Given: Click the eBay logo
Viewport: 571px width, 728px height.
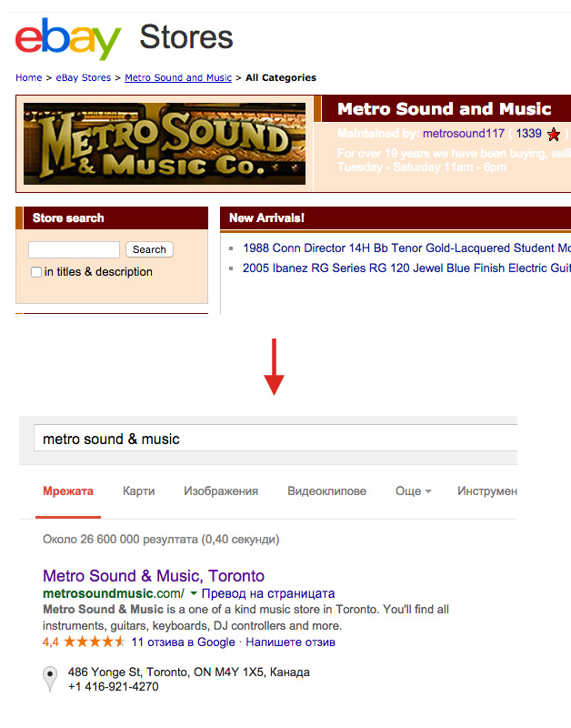Looking at the screenshot, I should (x=68, y=38).
